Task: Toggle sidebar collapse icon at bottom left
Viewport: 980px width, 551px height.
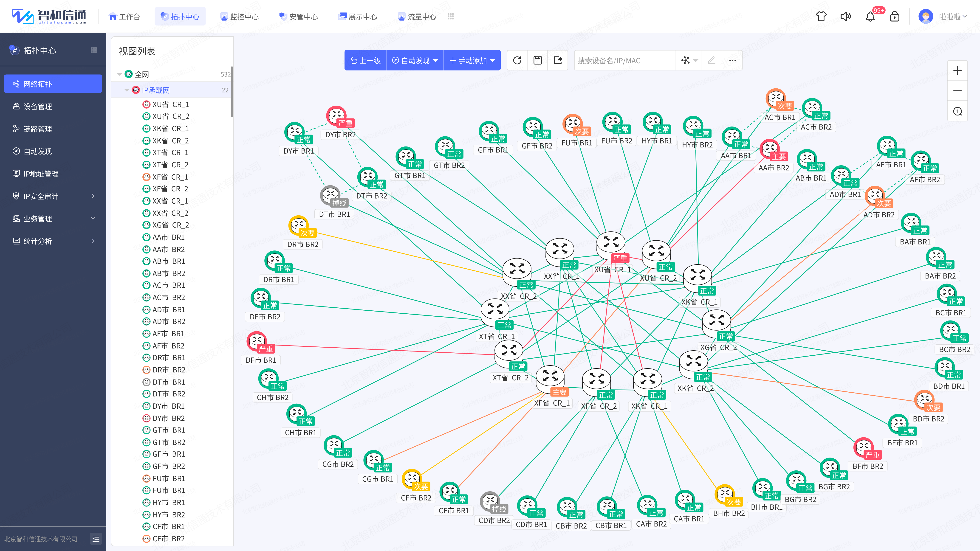Action: (x=96, y=538)
